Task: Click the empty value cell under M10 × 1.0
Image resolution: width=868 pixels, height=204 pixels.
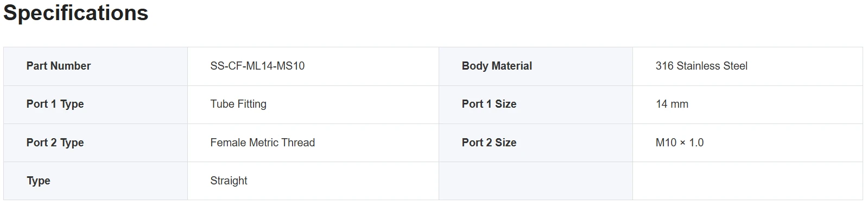Action: click(x=747, y=181)
